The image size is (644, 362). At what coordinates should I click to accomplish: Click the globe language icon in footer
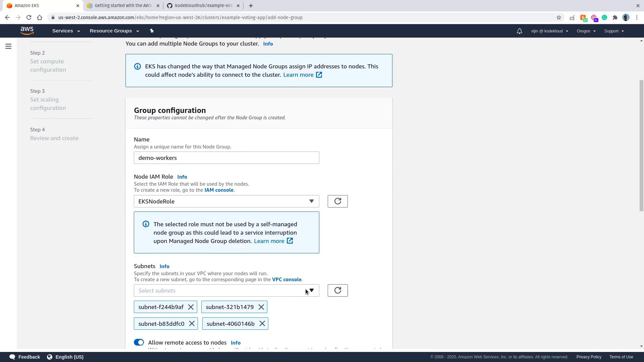tap(50, 357)
